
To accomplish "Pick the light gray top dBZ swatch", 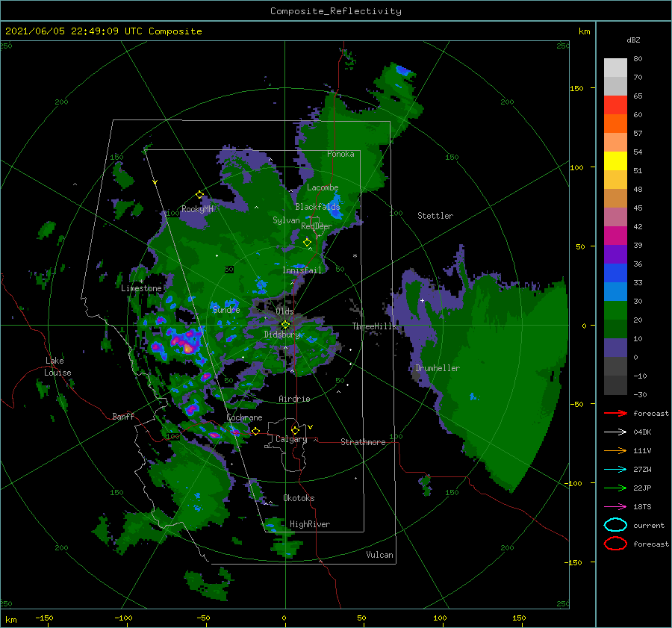I will (x=615, y=68).
